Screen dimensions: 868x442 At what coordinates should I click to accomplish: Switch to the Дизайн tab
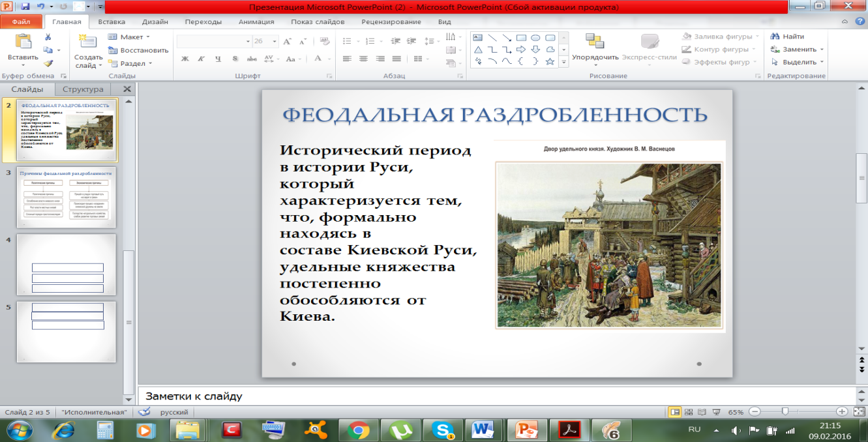(155, 22)
